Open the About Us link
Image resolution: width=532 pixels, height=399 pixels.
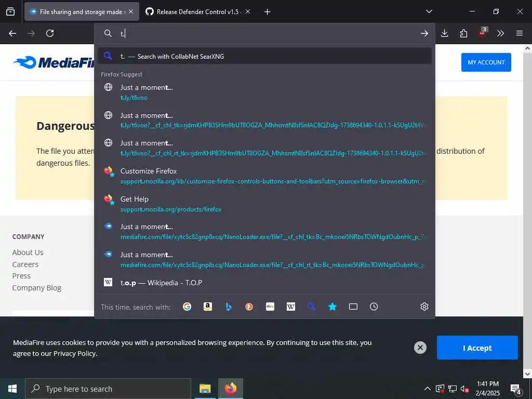tap(28, 252)
